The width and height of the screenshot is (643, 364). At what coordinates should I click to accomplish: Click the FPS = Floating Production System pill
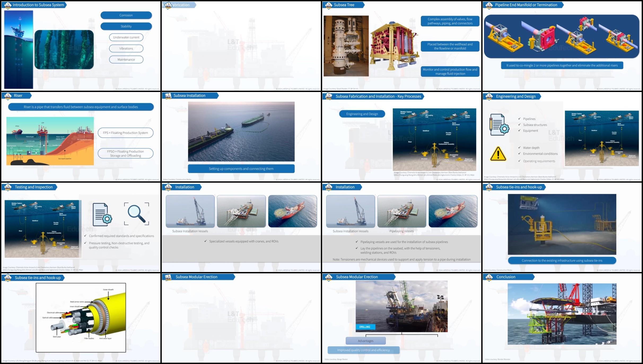pyautogui.click(x=125, y=133)
